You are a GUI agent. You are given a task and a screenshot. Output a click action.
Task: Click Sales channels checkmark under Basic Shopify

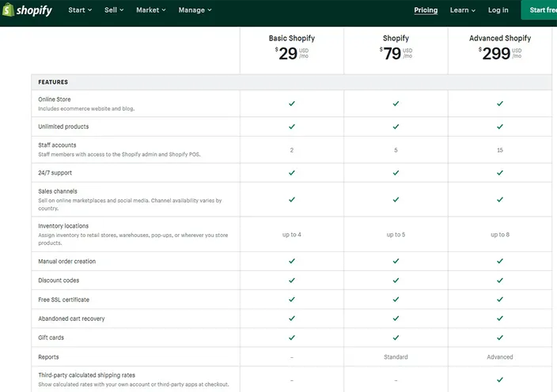(292, 199)
